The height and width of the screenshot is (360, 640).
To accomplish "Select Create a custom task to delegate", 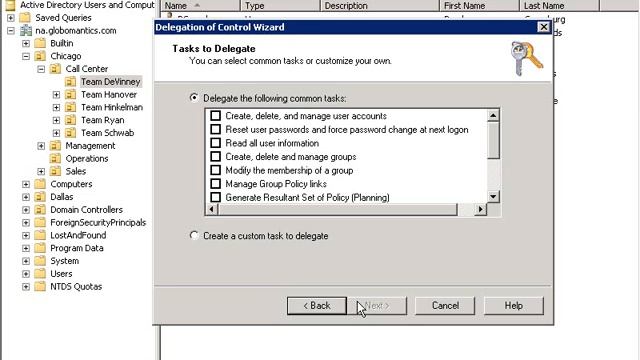I will coord(194,236).
